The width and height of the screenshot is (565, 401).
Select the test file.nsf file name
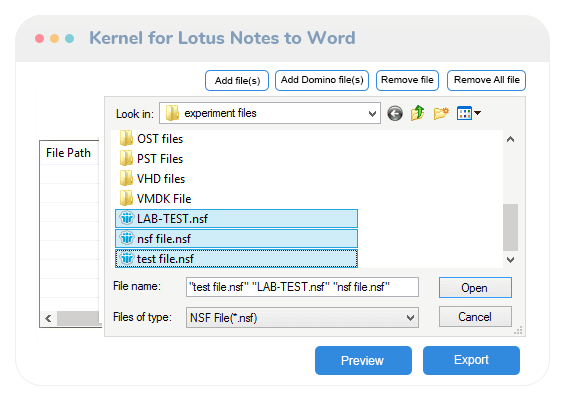pyautogui.click(x=165, y=258)
